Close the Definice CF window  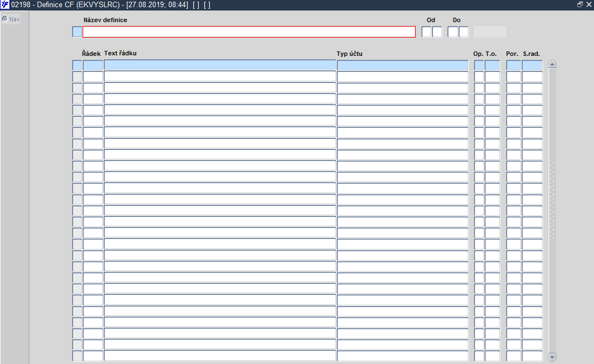pyautogui.click(x=588, y=4)
